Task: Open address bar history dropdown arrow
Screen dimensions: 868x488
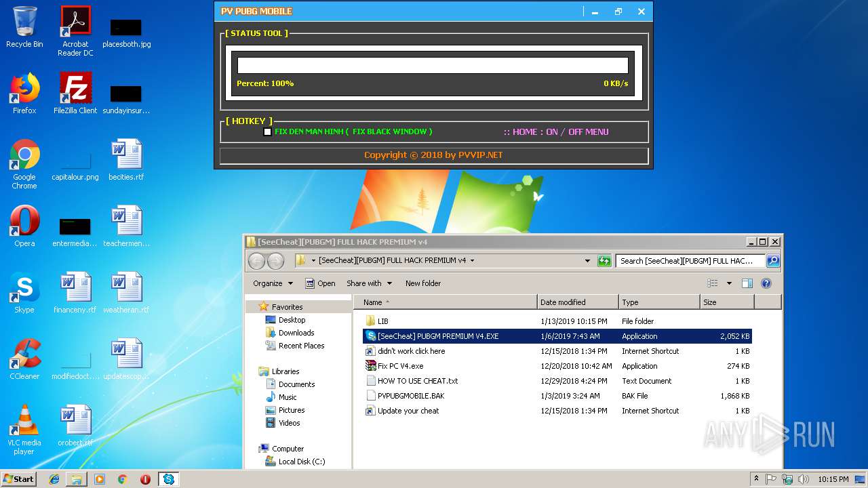Action: coord(587,261)
